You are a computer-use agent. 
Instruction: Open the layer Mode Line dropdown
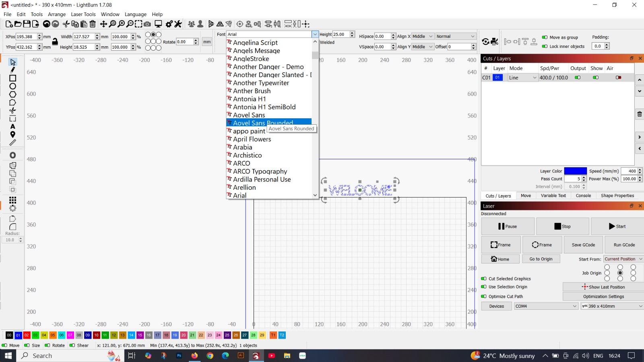(x=522, y=78)
